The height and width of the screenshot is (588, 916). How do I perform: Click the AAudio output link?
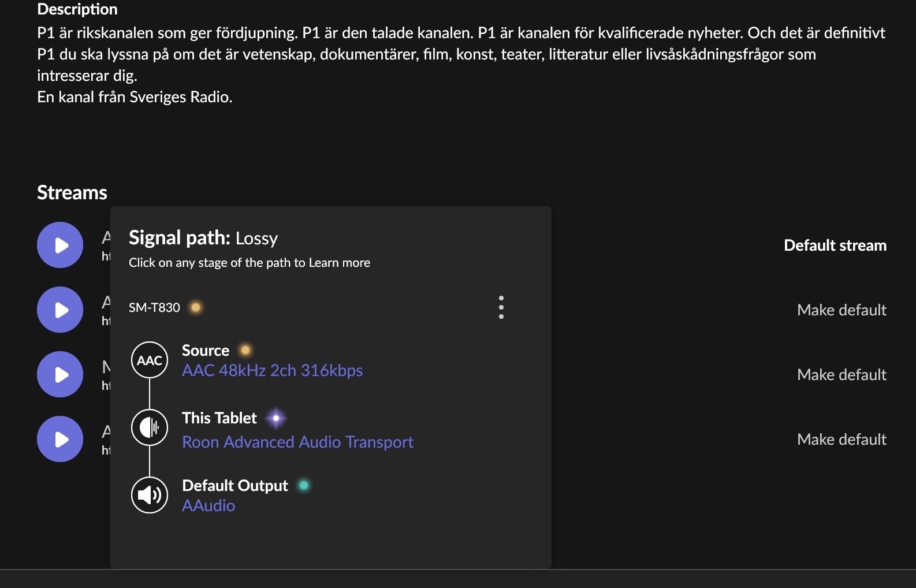point(208,505)
